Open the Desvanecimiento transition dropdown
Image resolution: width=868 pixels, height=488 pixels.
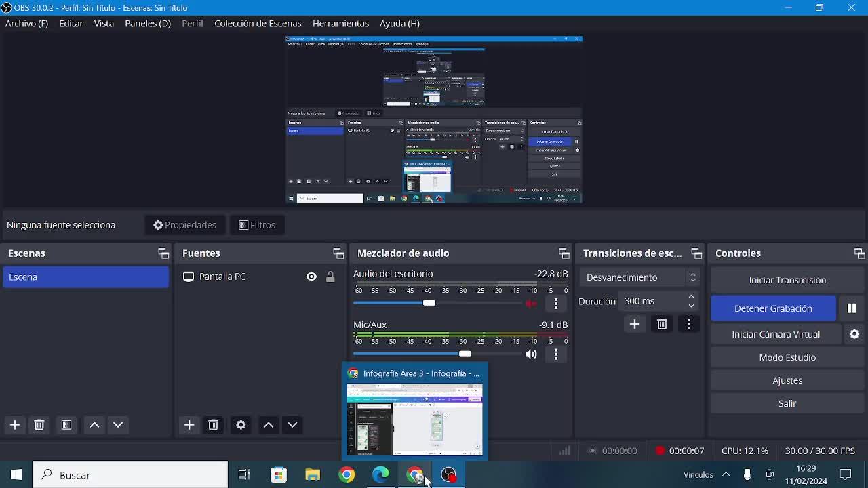(639, 277)
